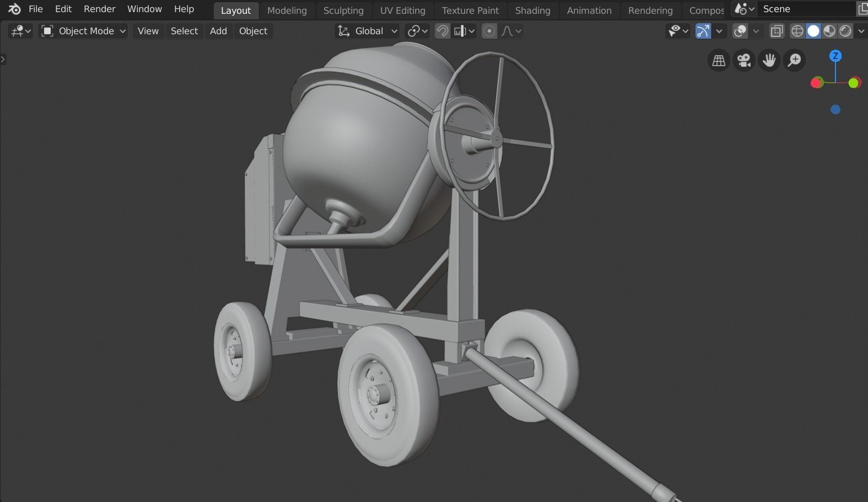Select solid viewport shading

coord(813,31)
